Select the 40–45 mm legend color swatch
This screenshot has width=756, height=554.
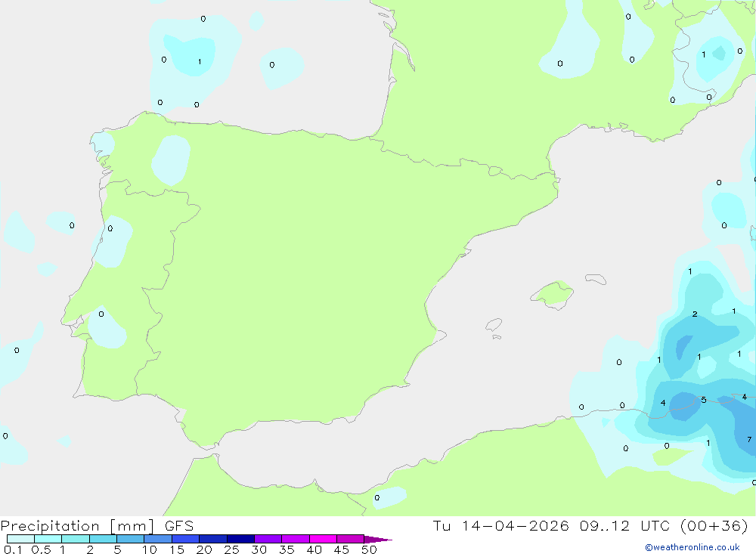click(x=323, y=539)
